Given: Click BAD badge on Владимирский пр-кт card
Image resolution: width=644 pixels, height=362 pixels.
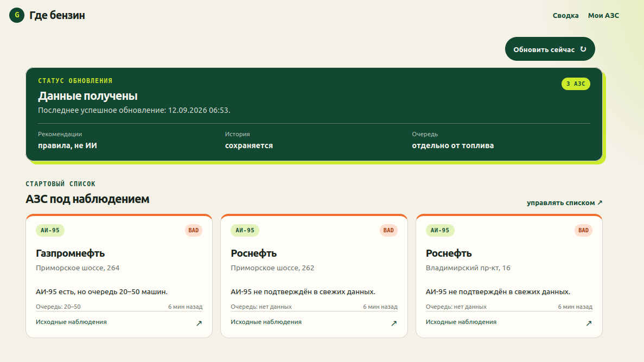Looking at the screenshot, I should pyautogui.click(x=583, y=230).
